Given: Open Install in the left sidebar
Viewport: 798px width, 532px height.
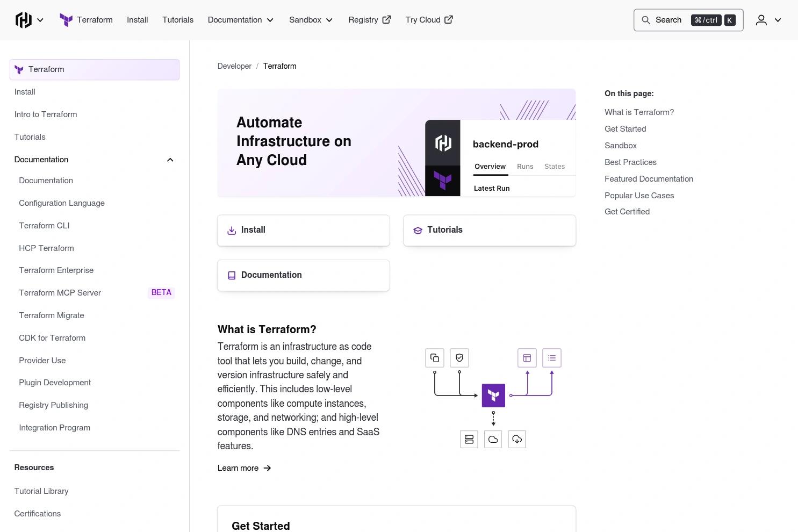Looking at the screenshot, I should click(x=25, y=92).
